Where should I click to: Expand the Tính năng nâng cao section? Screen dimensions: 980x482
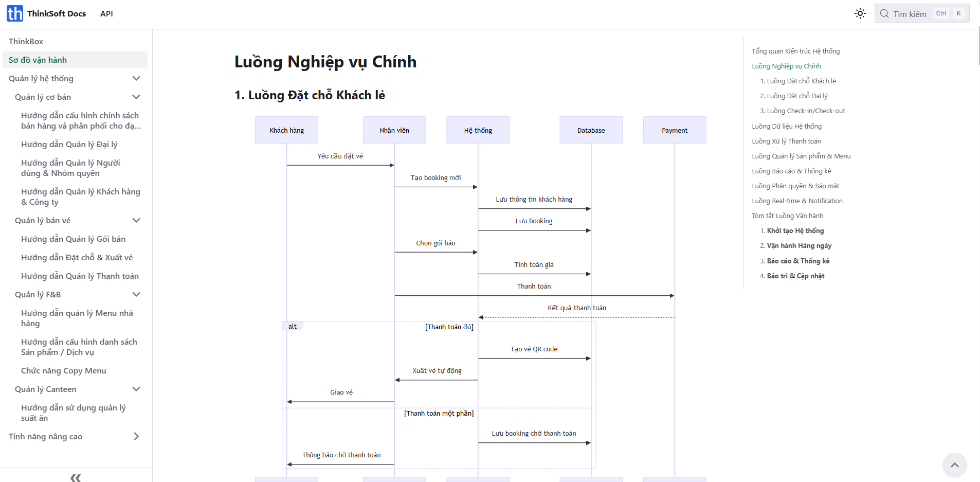coord(136,437)
